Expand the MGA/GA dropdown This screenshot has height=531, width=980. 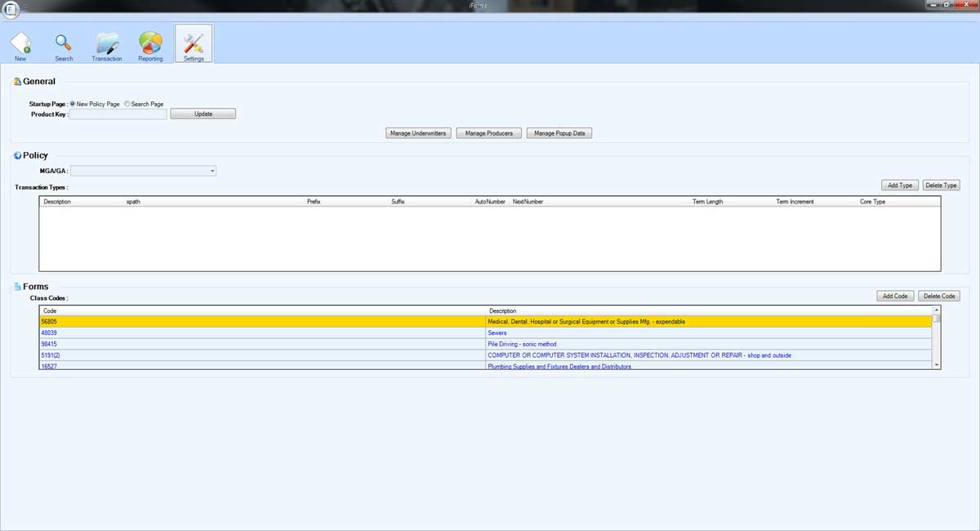coord(212,171)
